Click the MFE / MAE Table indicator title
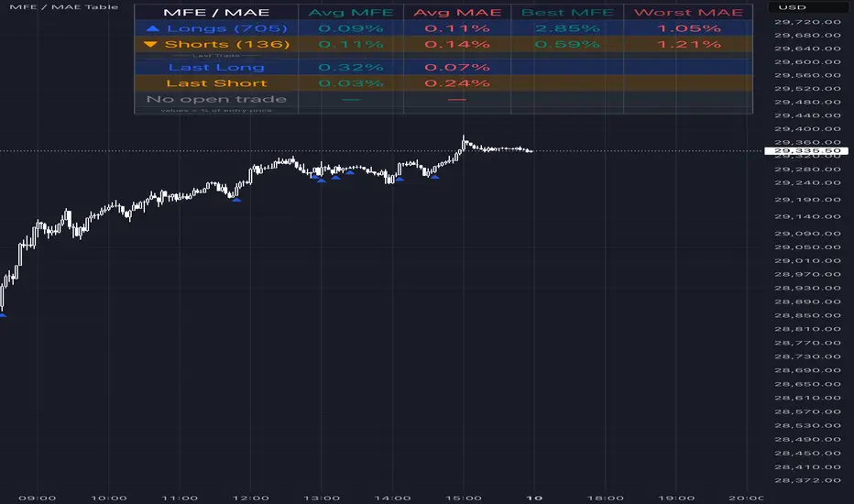The width and height of the screenshot is (854, 504). 64,7
